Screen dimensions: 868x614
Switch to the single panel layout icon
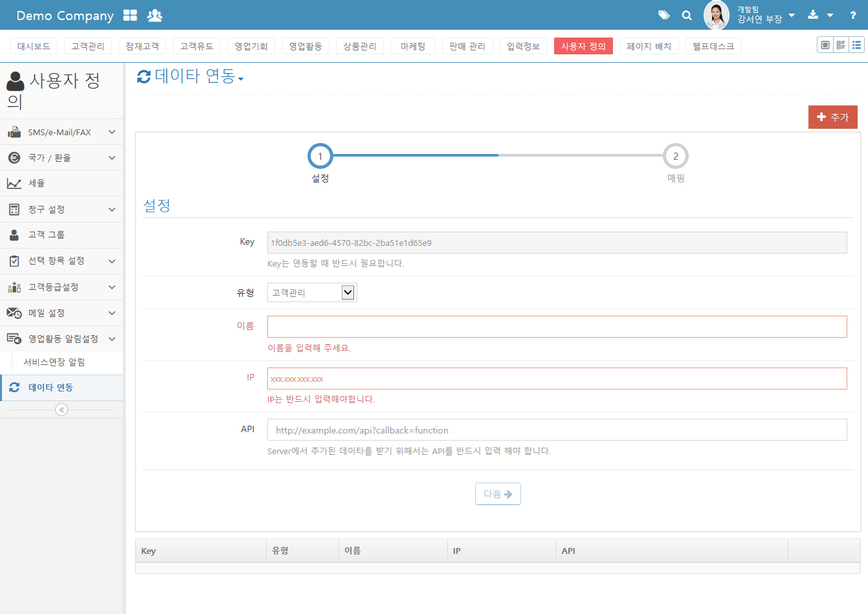tap(825, 45)
